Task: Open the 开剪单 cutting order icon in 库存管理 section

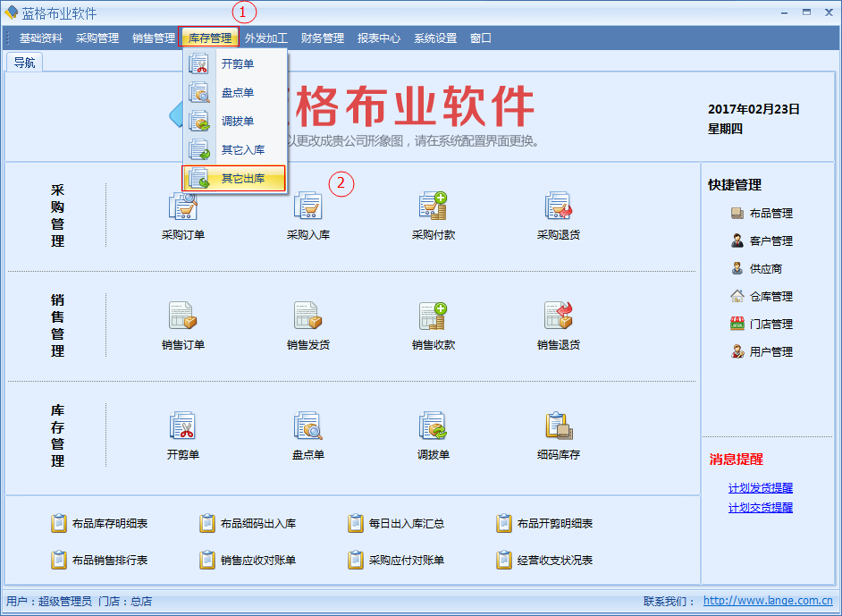Action: (183, 426)
